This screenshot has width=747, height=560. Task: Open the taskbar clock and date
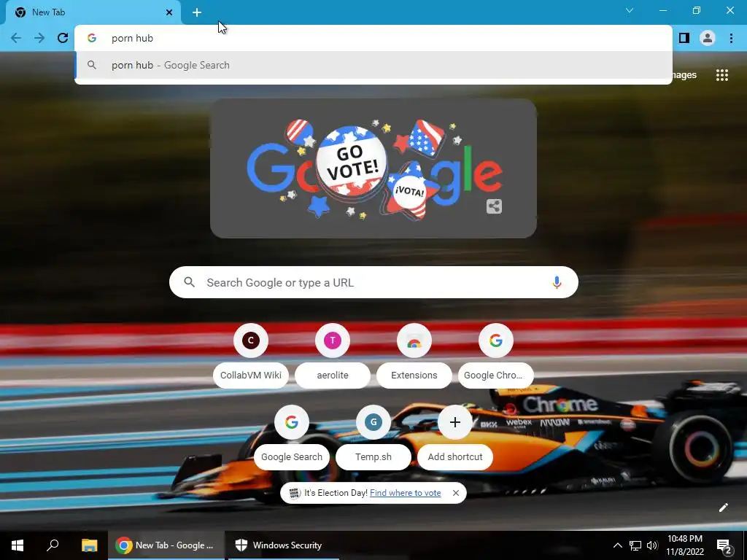pos(684,545)
